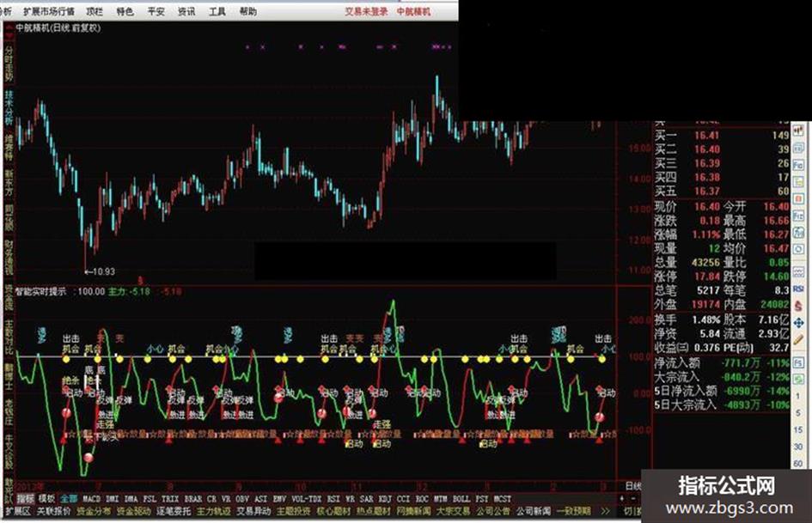Viewport: 812px width, 523px height.
Task: Click the second icon from top in right toolbar
Action: (x=798, y=149)
